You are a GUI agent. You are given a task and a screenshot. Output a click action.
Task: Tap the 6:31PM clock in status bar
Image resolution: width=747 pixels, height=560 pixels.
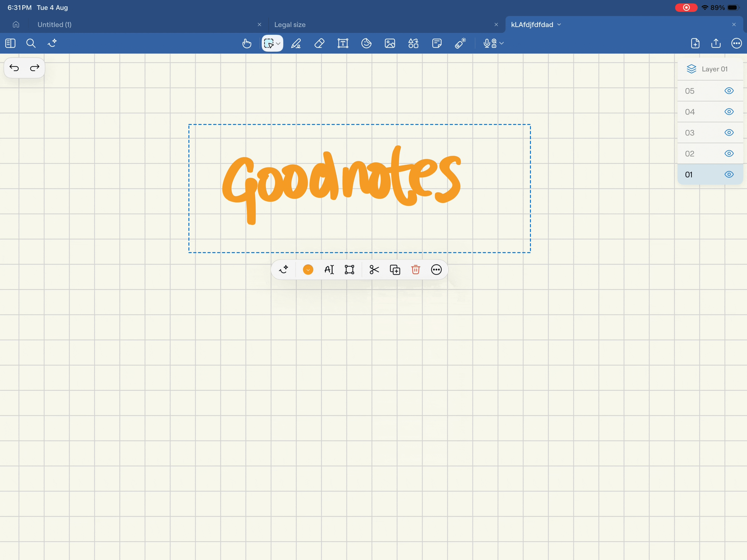pyautogui.click(x=19, y=8)
